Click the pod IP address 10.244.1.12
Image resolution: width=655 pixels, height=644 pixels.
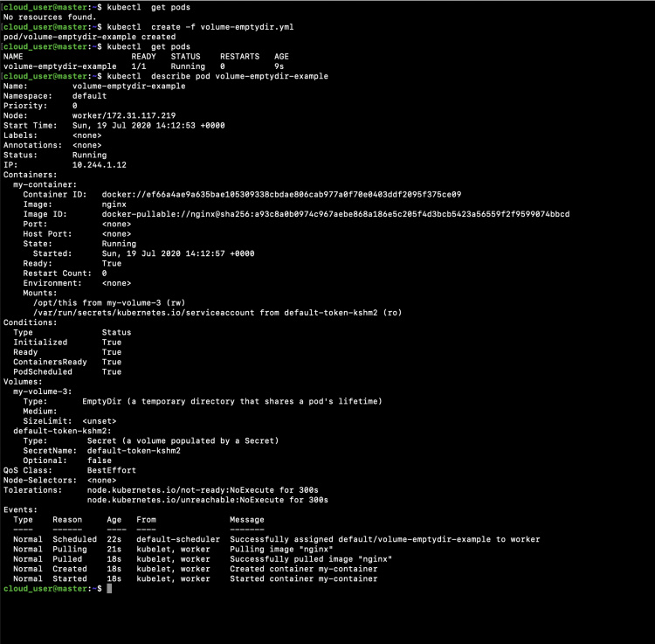(100, 164)
